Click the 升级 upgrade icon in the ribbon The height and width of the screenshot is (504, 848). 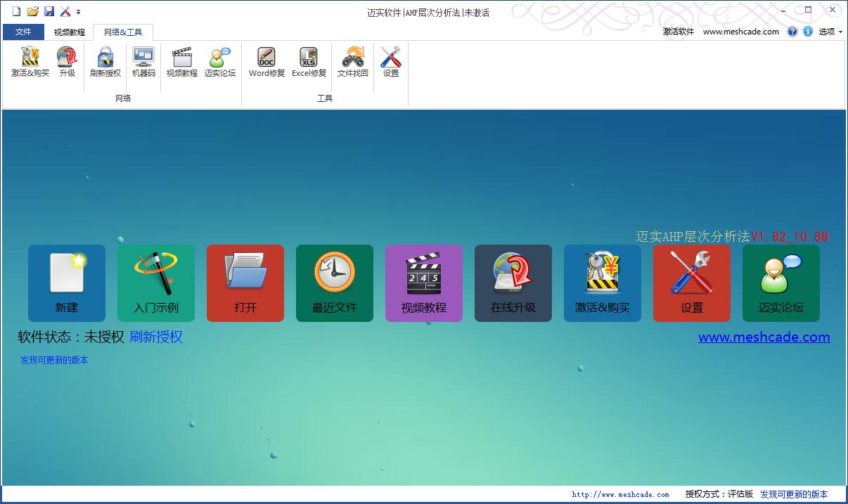(x=67, y=62)
